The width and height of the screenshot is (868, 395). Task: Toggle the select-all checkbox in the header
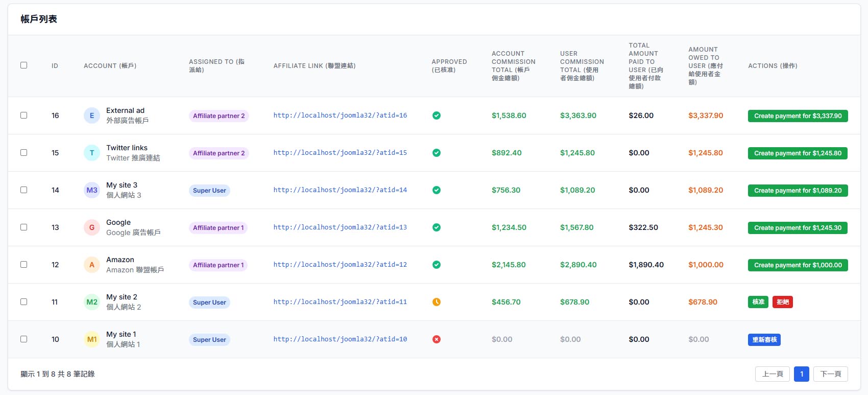pyautogui.click(x=23, y=65)
